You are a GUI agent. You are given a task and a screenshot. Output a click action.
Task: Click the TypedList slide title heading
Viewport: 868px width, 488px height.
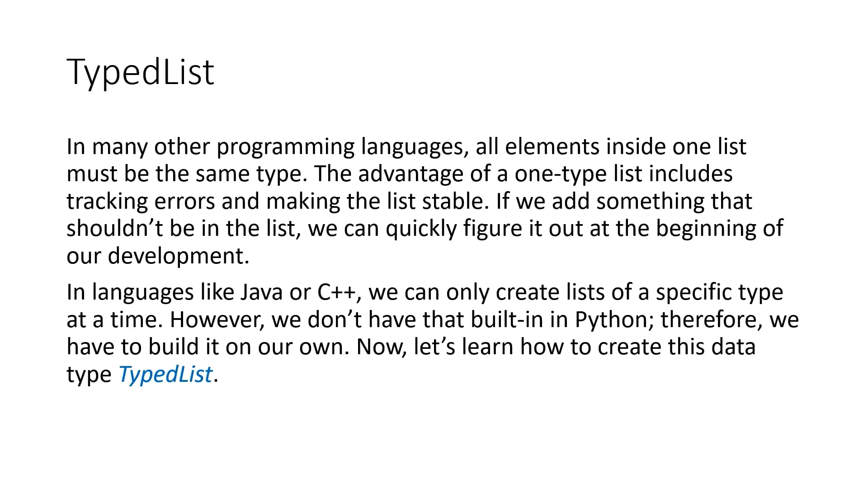[140, 72]
